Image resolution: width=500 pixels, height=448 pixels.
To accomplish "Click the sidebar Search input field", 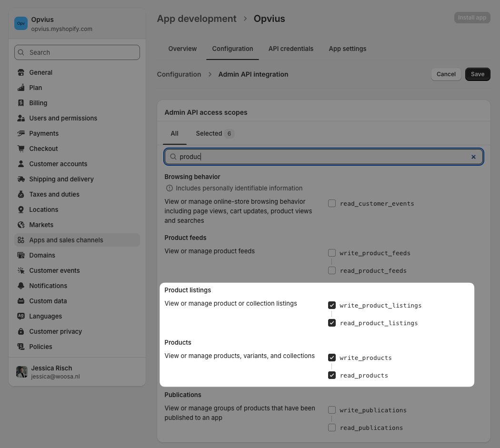I will [77, 52].
